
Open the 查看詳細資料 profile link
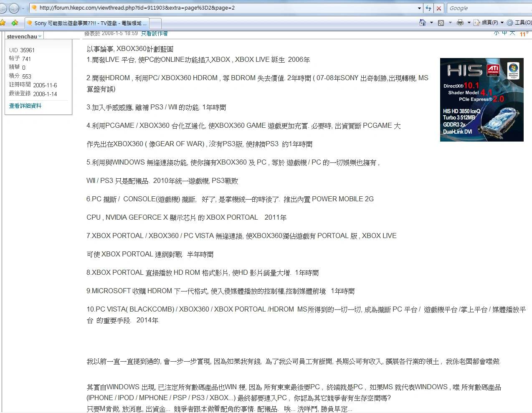click(x=25, y=106)
